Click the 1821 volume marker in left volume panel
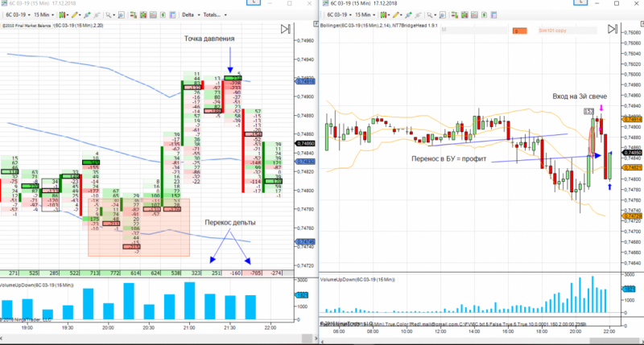The height and width of the screenshot is (345, 644). click(x=302, y=295)
